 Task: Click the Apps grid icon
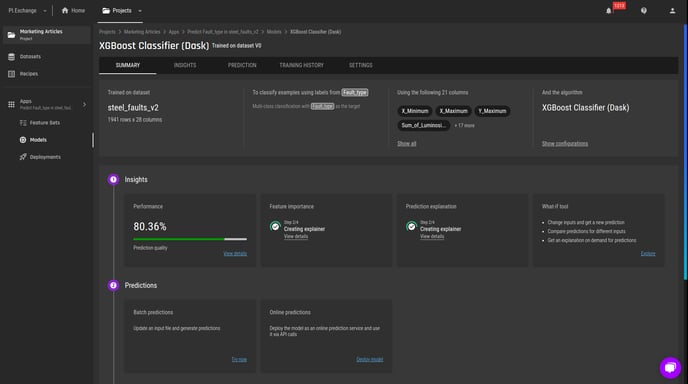point(11,104)
